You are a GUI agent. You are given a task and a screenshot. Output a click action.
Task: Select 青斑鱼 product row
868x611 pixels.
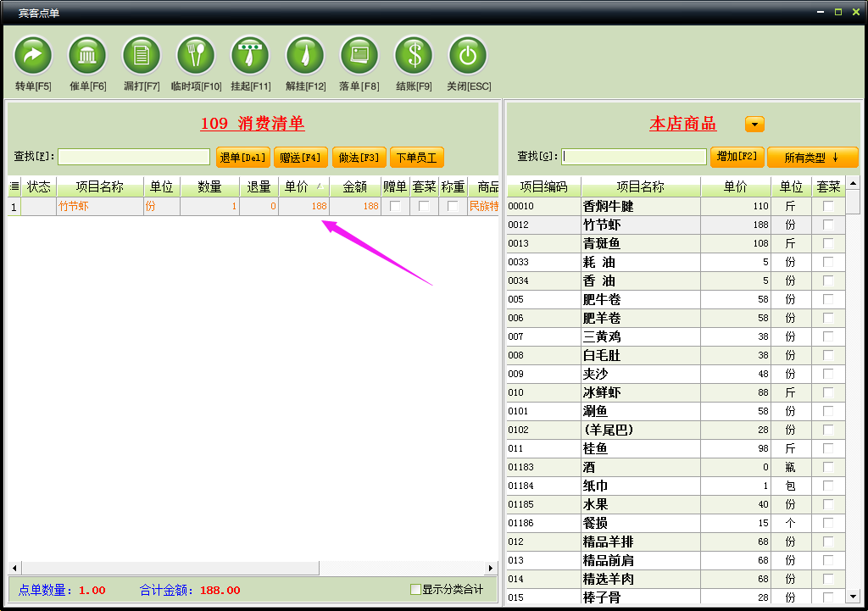(676, 243)
